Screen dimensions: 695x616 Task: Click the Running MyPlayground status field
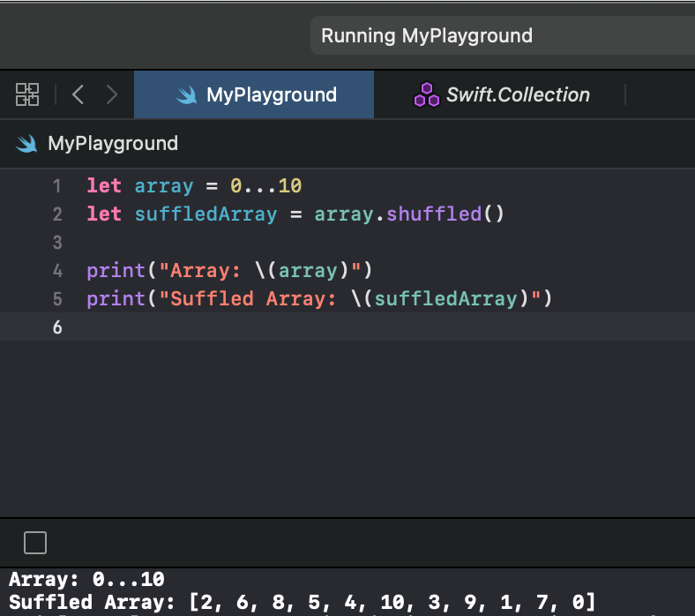pyautogui.click(x=503, y=35)
